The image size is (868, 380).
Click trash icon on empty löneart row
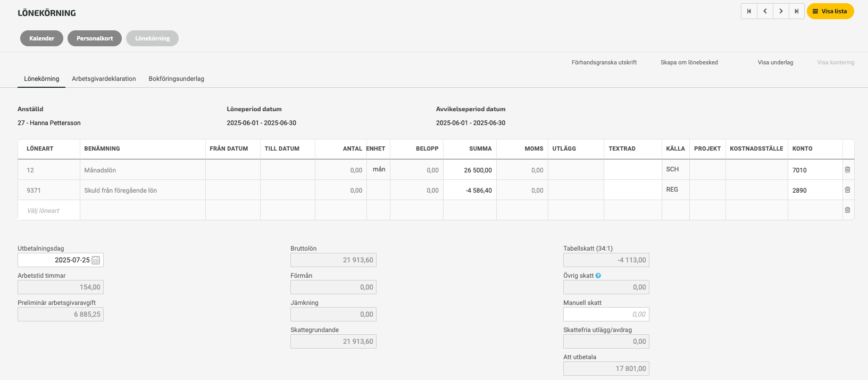point(847,210)
